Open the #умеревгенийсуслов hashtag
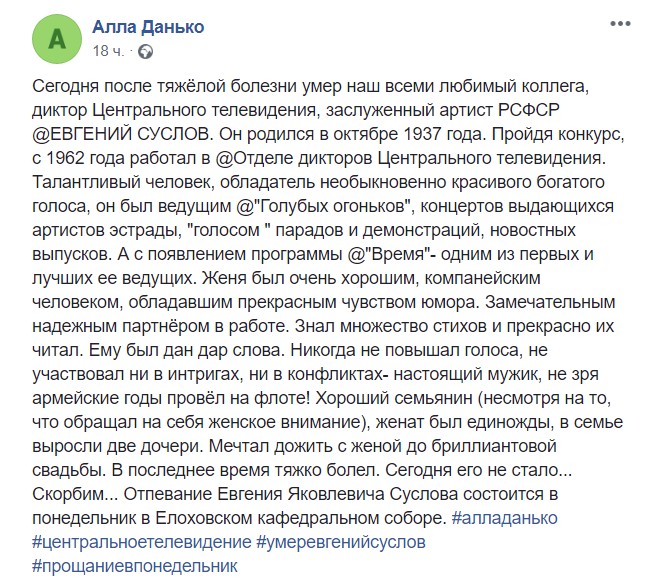 [341, 542]
